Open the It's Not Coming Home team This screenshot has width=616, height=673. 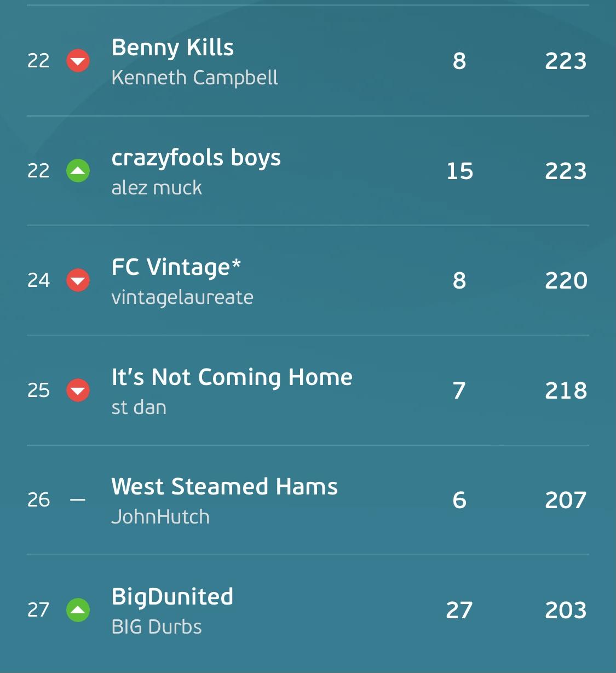[x=232, y=377]
